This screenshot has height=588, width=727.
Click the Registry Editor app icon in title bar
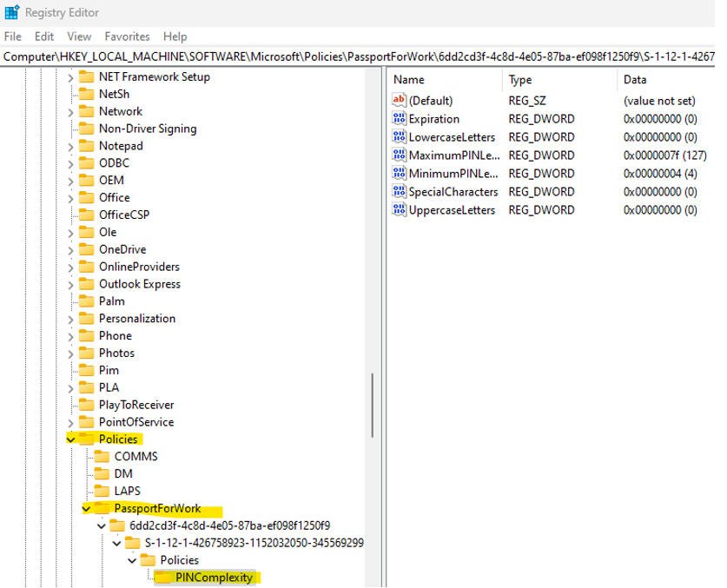pyautogui.click(x=11, y=12)
